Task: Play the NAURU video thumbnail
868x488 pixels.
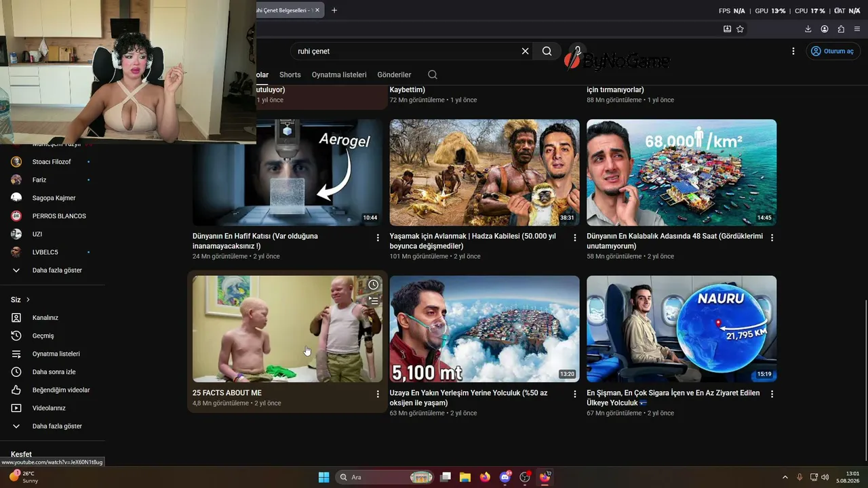Action: 682,329
